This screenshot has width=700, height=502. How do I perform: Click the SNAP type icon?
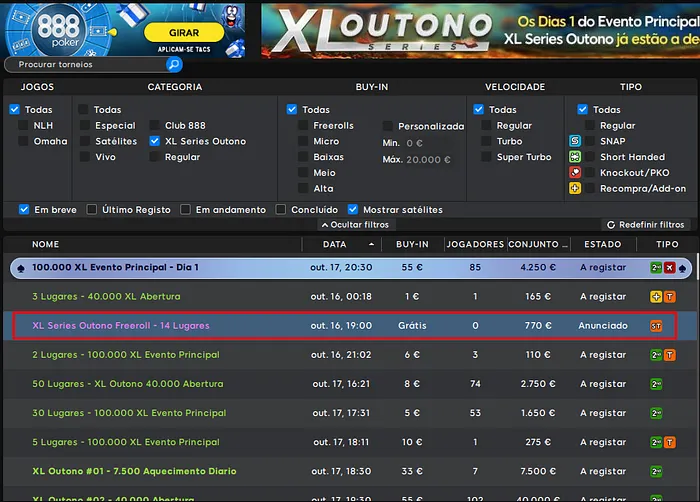[575, 141]
